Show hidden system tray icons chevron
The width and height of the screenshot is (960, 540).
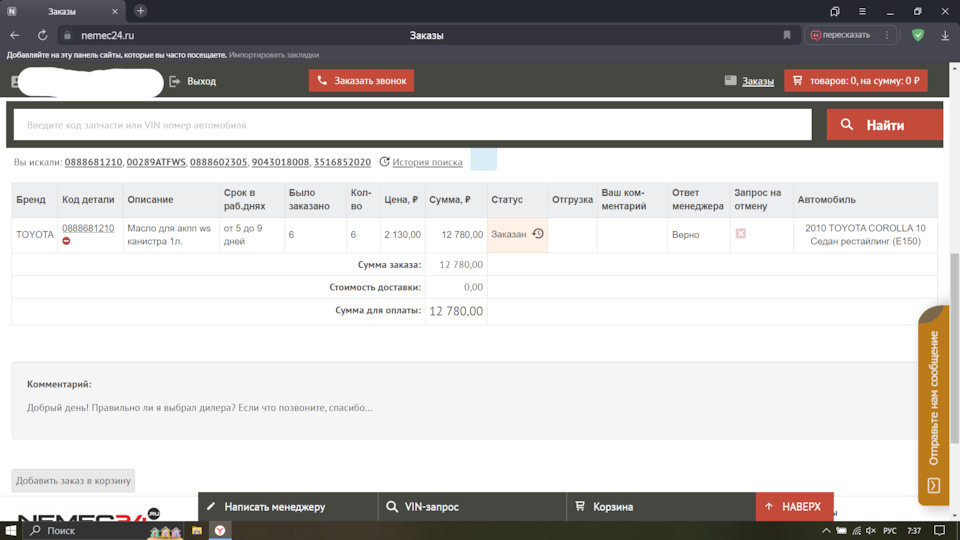tap(826, 531)
